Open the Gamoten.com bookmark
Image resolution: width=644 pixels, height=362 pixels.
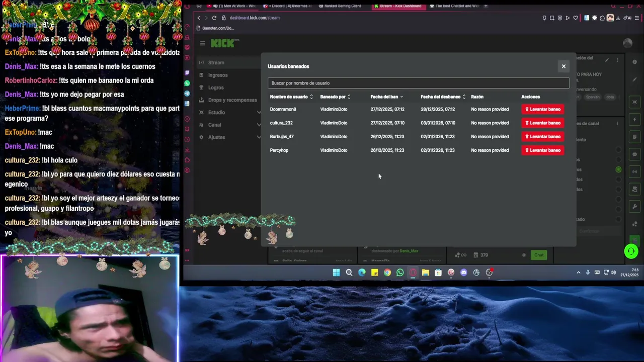215,28
